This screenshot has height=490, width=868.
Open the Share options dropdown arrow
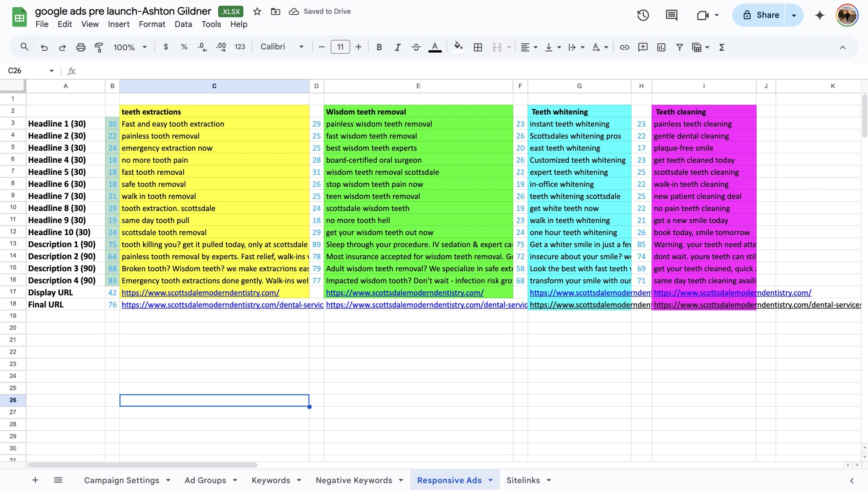794,15
